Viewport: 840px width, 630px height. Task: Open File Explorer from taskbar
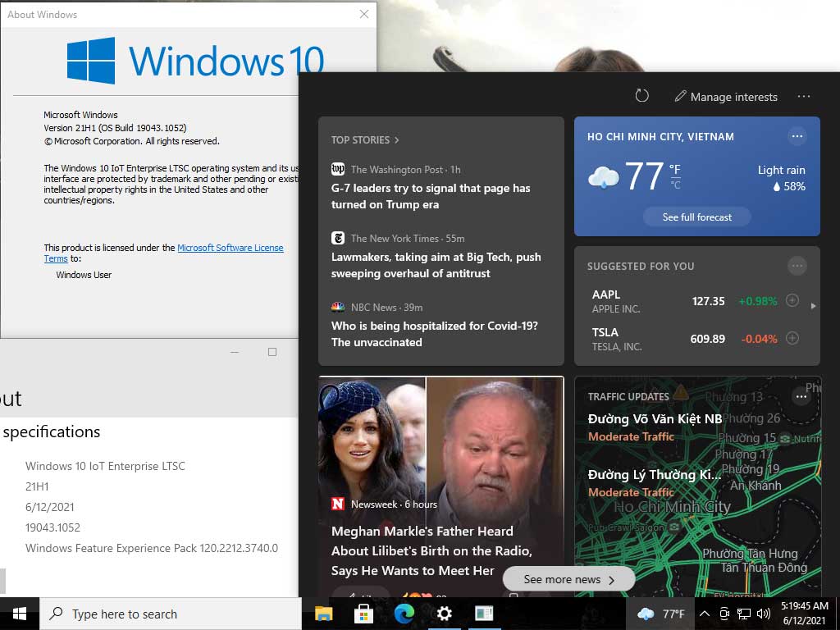tap(323, 614)
